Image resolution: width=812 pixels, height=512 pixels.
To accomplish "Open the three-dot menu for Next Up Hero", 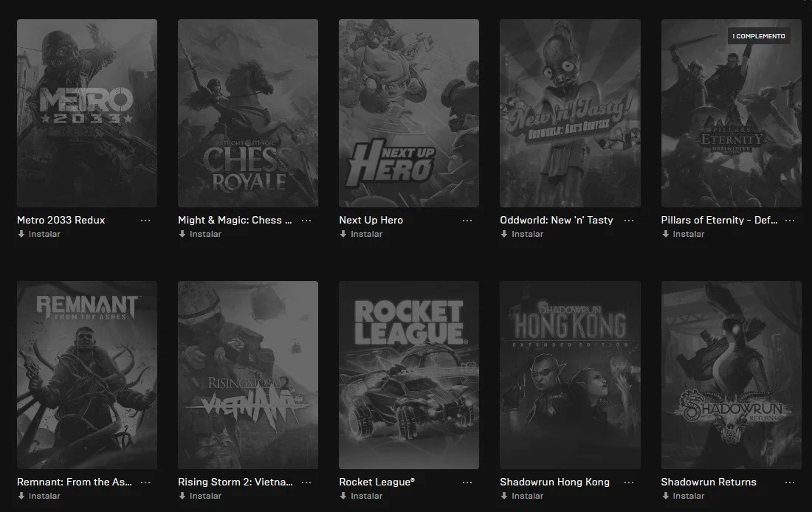I will tap(467, 221).
